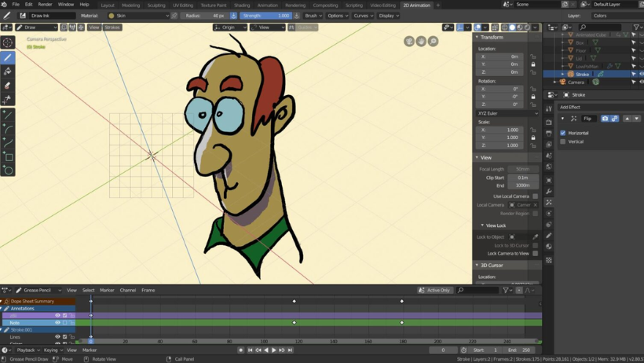Open the Brush popover dropdown
The image size is (644, 363).
pos(313,16)
